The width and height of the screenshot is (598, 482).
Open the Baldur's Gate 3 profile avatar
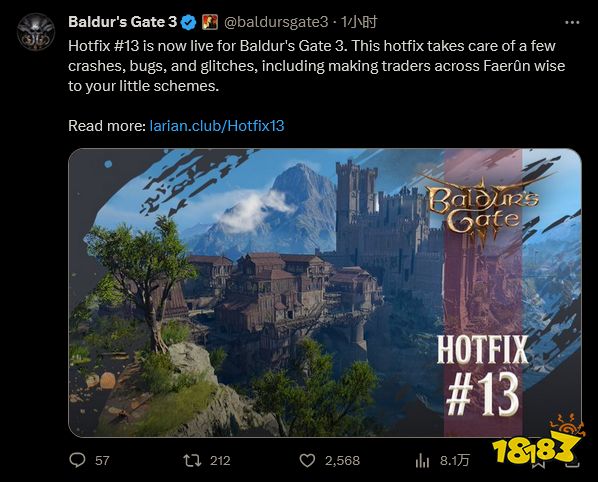pyautogui.click(x=36, y=32)
